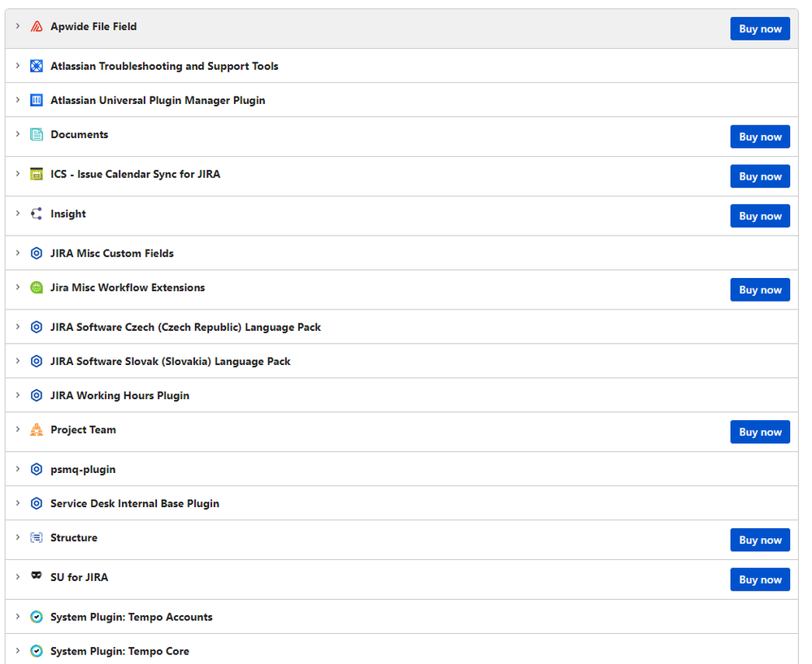Click the JIRA Software Slovak Language Pack icon

(37, 361)
